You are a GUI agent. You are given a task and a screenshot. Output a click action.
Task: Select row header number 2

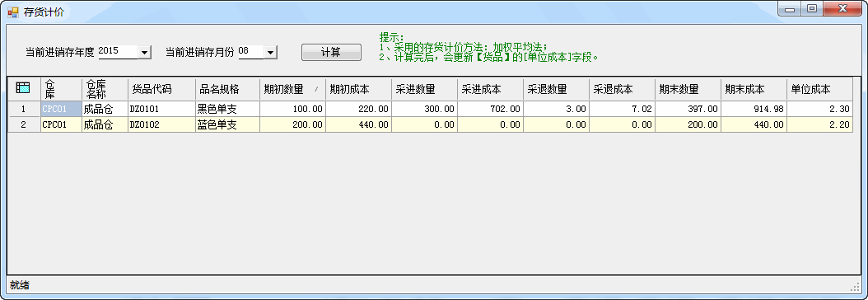click(24, 124)
